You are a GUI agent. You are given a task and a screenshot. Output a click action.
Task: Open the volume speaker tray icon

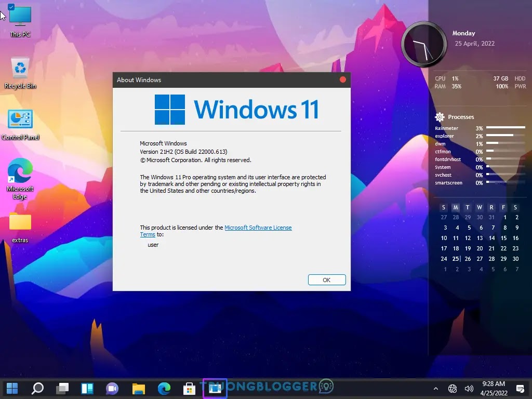469,389
